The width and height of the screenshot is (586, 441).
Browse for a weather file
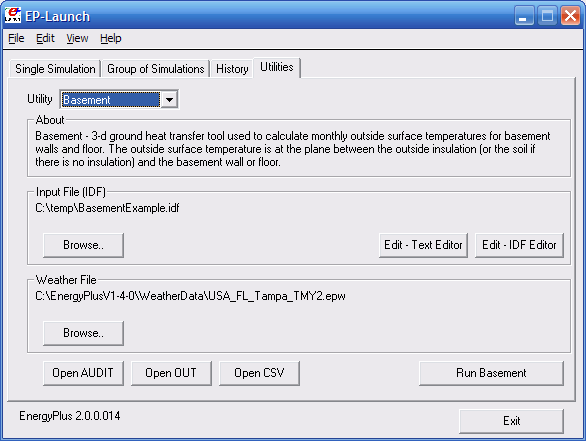pyautogui.click(x=83, y=333)
